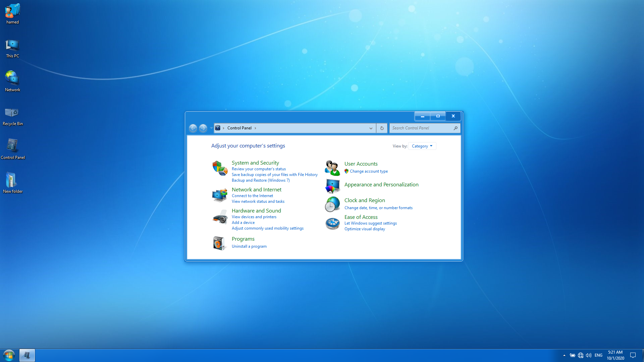This screenshot has width=644, height=362.
Task: Click the Network and Internet icon
Action: pos(220,195)
